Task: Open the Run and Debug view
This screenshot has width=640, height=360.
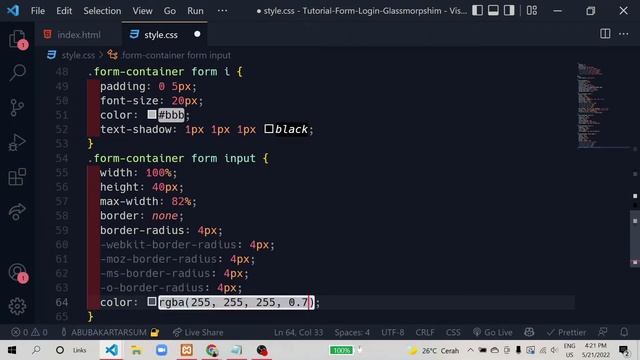Action: tap(17, 142)
